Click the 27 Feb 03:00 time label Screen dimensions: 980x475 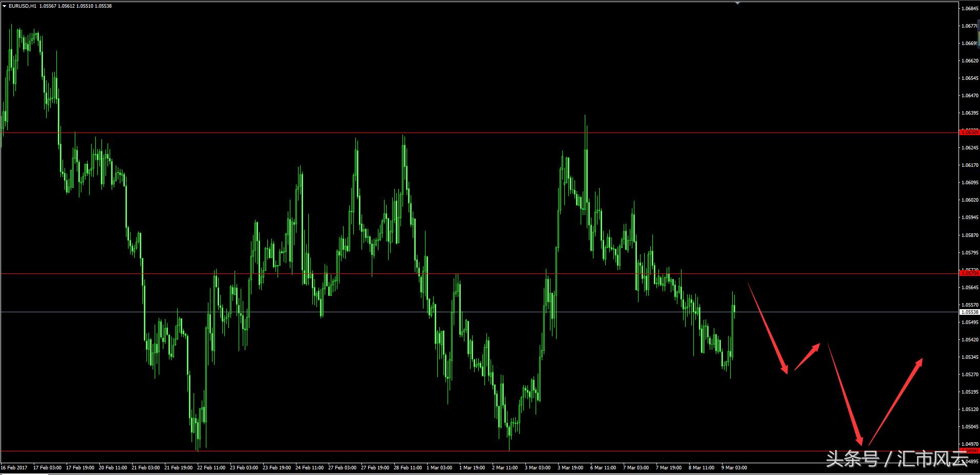coord(343,467)
